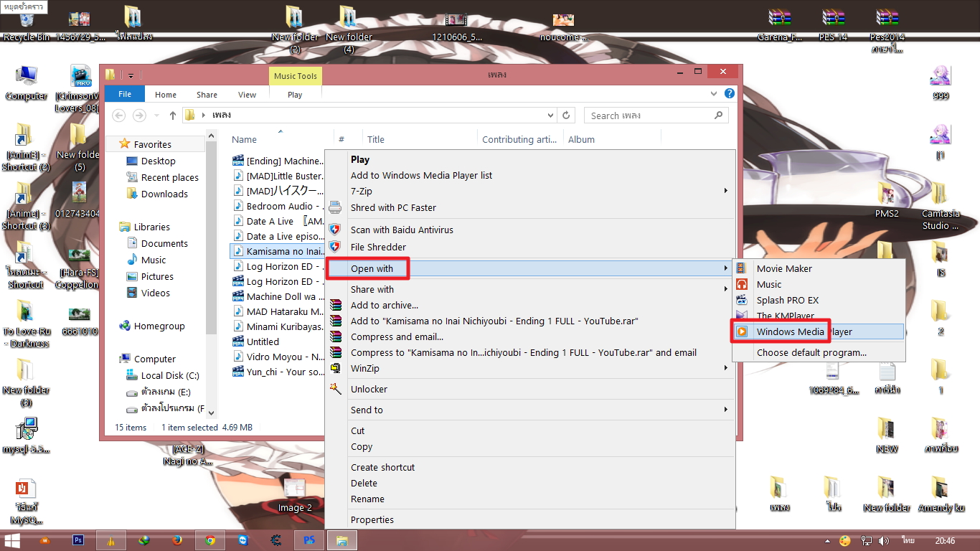980x551 pixels.
Task: Open Homegroup in the navigation pane
Action: click(159, 326)
